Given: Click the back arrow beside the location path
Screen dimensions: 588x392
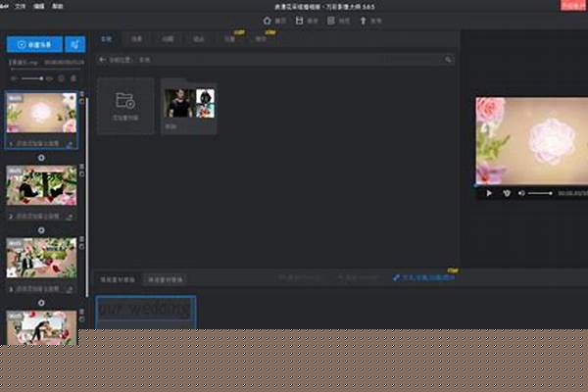Looking at the screenshot, I should (x=102, y=59).
